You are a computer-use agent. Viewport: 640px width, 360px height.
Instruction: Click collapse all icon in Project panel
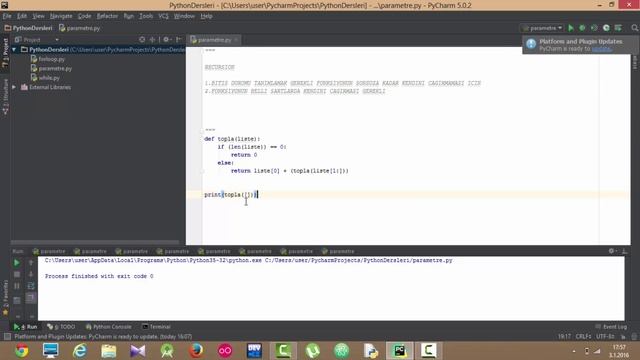(x=152, y=40)
